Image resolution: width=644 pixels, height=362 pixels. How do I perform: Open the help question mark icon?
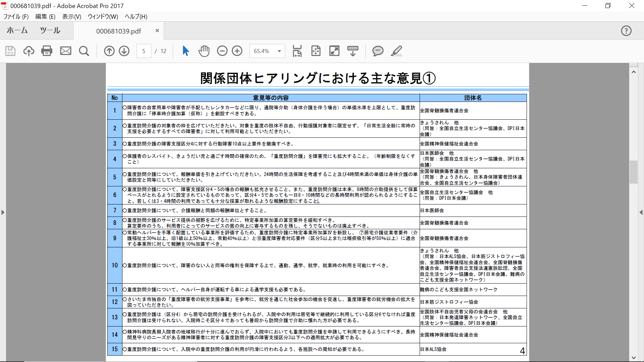point(626,31)
